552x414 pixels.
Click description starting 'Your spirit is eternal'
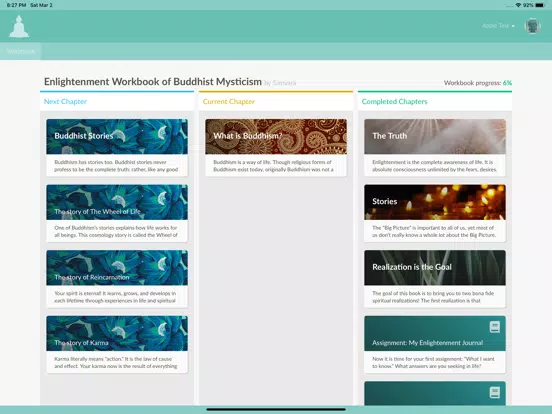[115, 297]
